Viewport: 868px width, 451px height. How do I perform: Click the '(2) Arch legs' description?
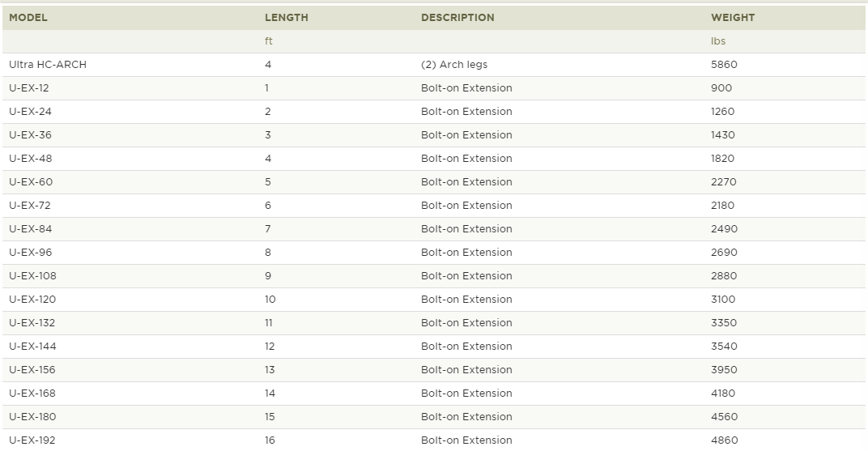pos(454,65)
